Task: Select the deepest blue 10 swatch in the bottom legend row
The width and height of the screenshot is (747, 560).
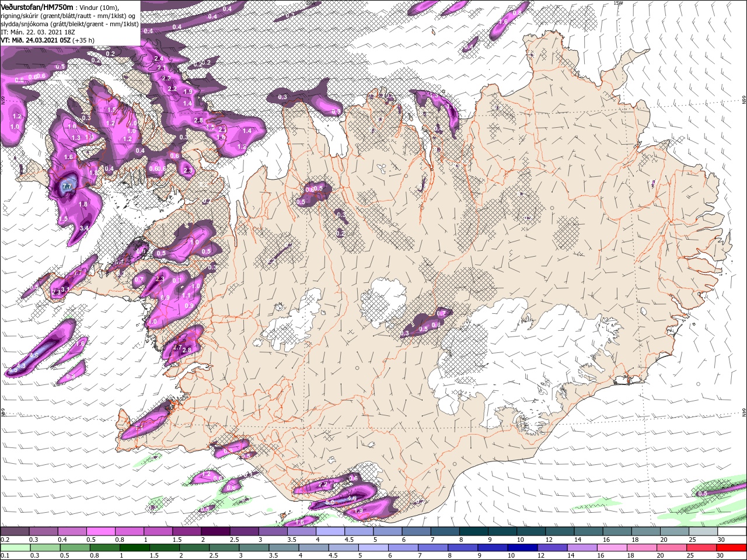Action: click(523, 548)
